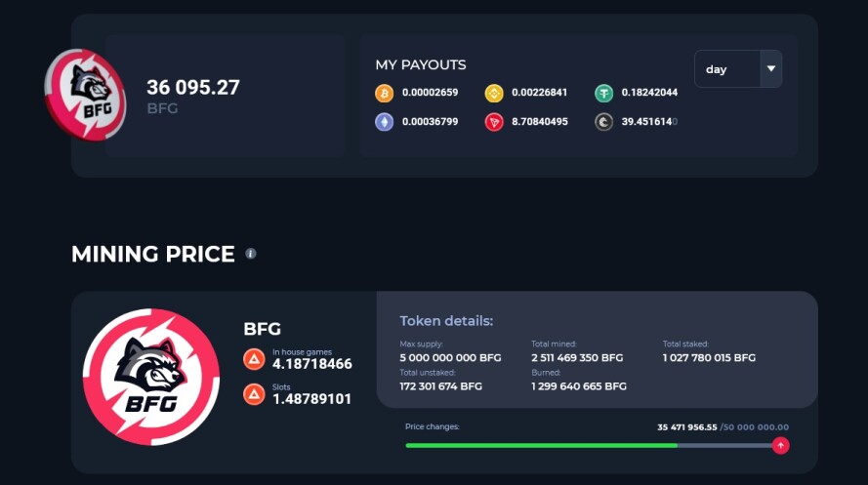Viewport: 868px width, 485px height.
Task: Open the Mining Price info icon
Action: (251, 254)
